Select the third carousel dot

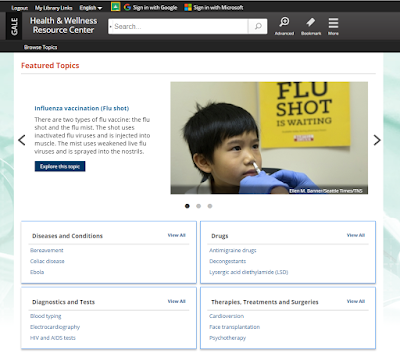(210, 206)
